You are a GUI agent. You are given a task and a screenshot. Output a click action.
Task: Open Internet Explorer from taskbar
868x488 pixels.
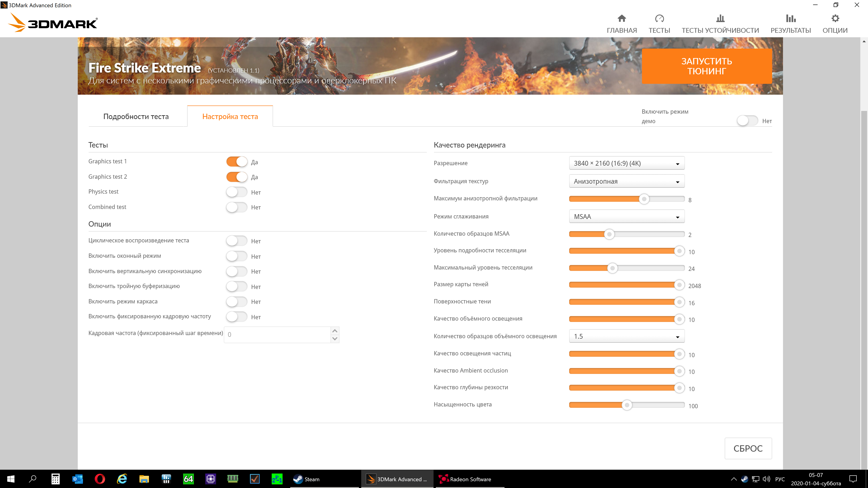[x=122, y=479]
